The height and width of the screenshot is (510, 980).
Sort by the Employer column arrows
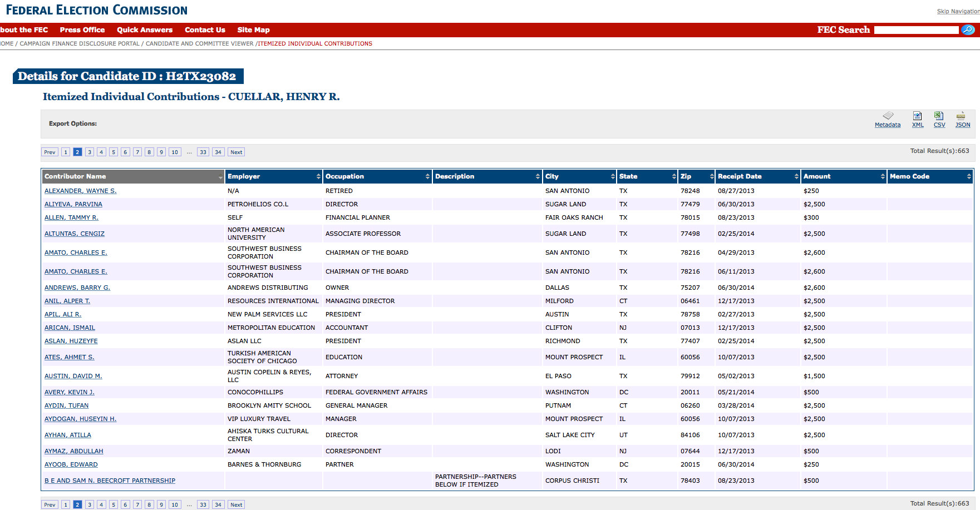click(x=318, y=176)
